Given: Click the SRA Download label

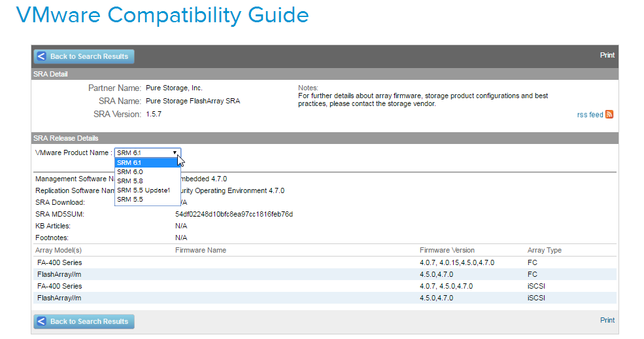Looking at the screenshot, I should [60, 203].
